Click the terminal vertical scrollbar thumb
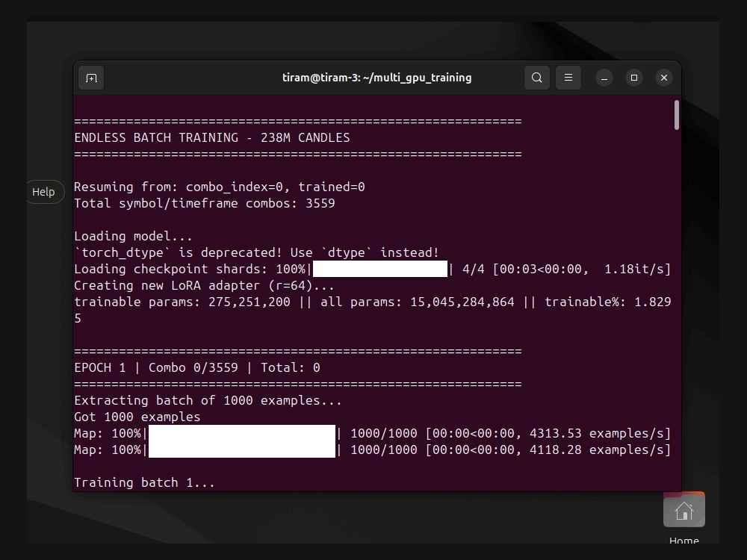 [x=677, y=115]
